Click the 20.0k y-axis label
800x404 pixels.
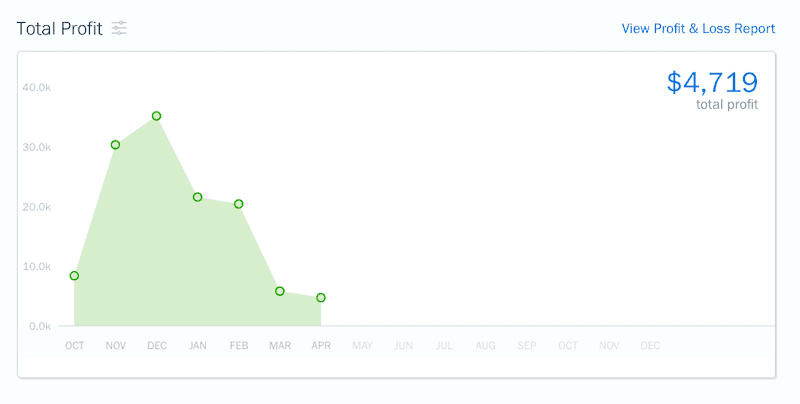pyautogui.click(x=36, y=207)
